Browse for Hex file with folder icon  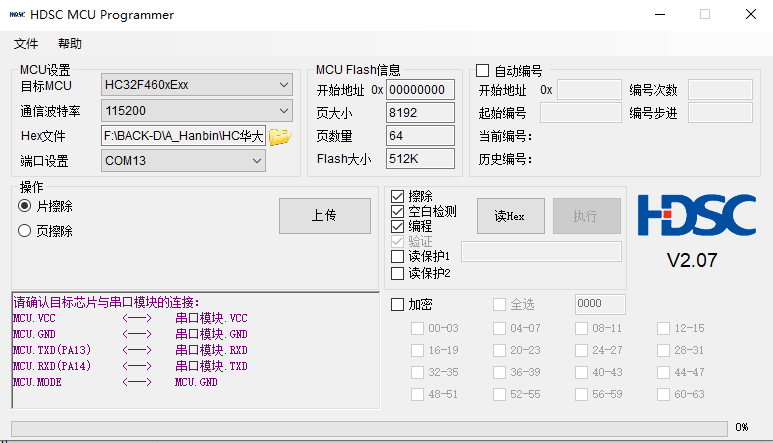(280, 136)
